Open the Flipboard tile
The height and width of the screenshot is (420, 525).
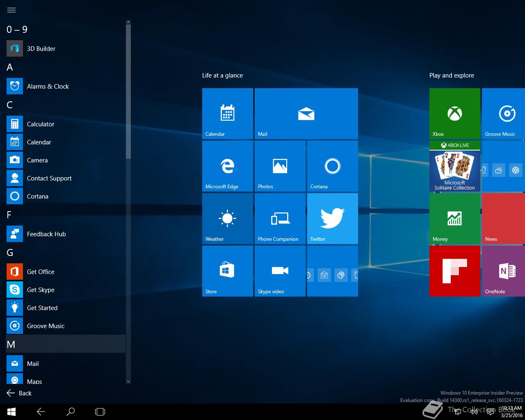click(x=455, y=271)
